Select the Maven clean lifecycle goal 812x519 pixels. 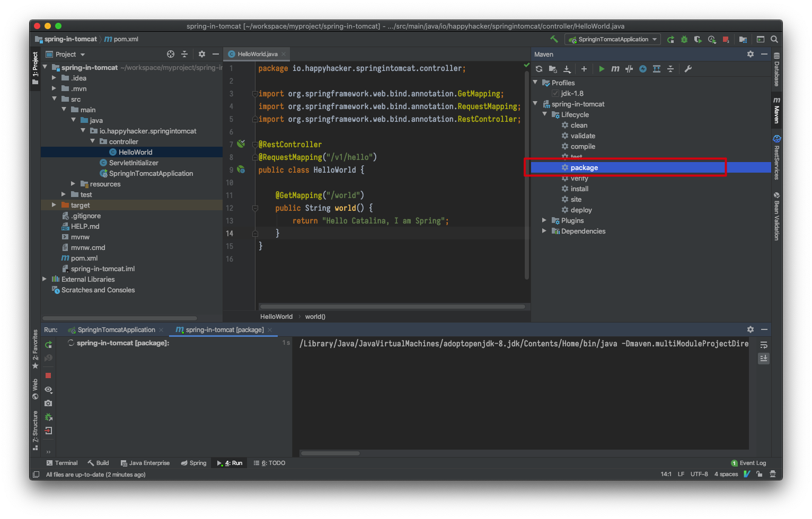tap(579, 125)
